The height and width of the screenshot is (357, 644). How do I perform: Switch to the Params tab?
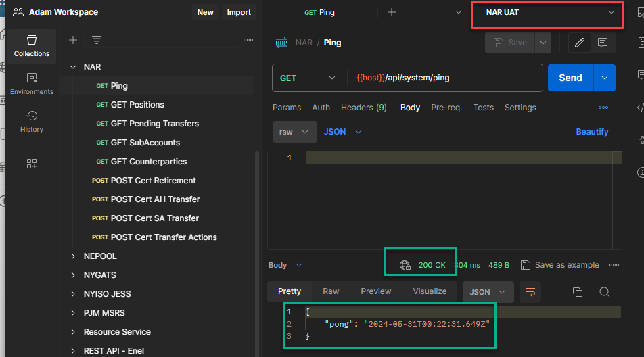287,108
